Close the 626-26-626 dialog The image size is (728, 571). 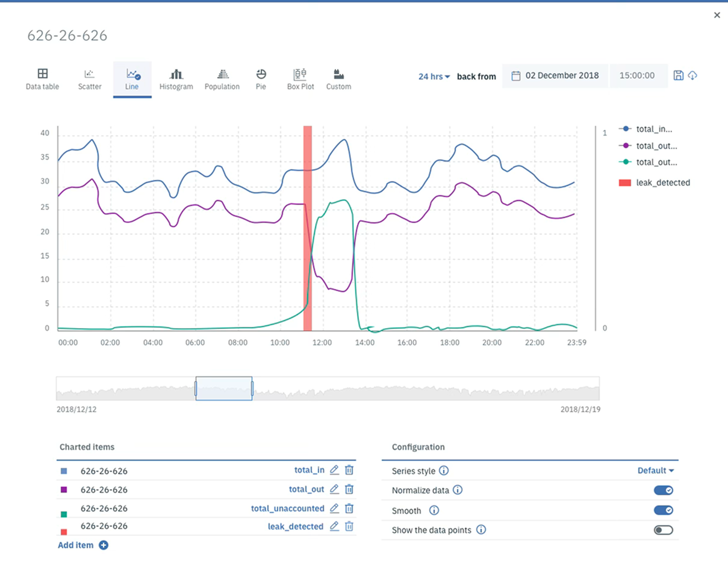click(717, 16)
